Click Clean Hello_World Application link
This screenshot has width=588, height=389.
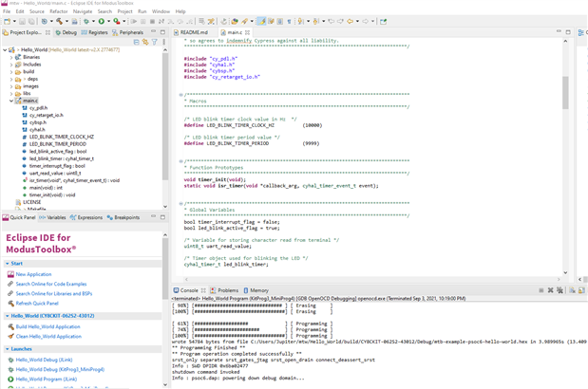pos(48,336)
